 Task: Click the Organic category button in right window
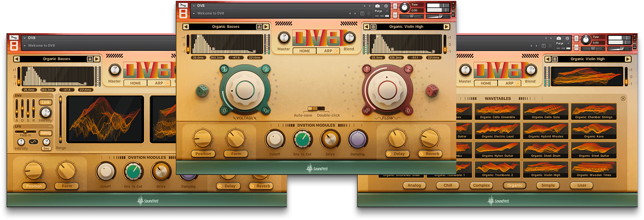pos(515,186)
